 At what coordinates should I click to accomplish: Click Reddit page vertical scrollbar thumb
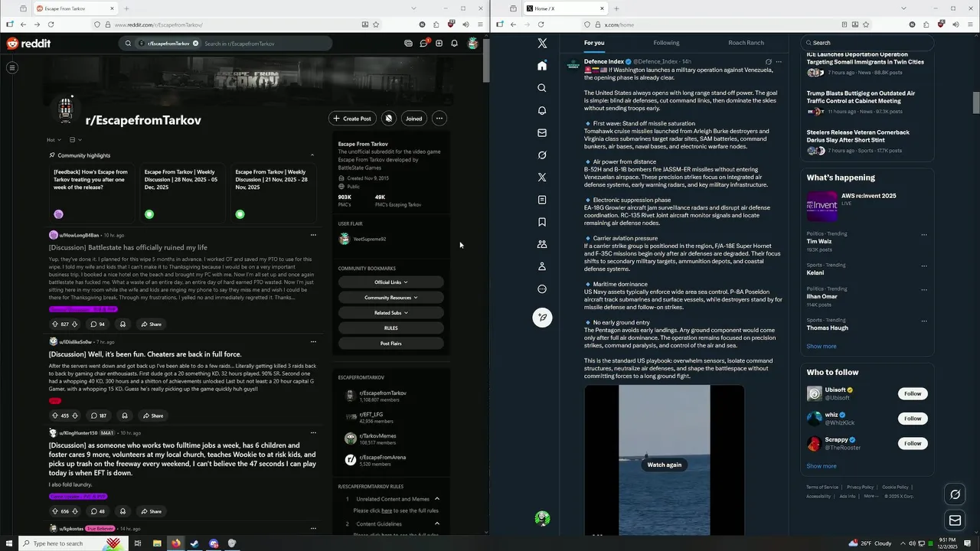click(486, 59)
